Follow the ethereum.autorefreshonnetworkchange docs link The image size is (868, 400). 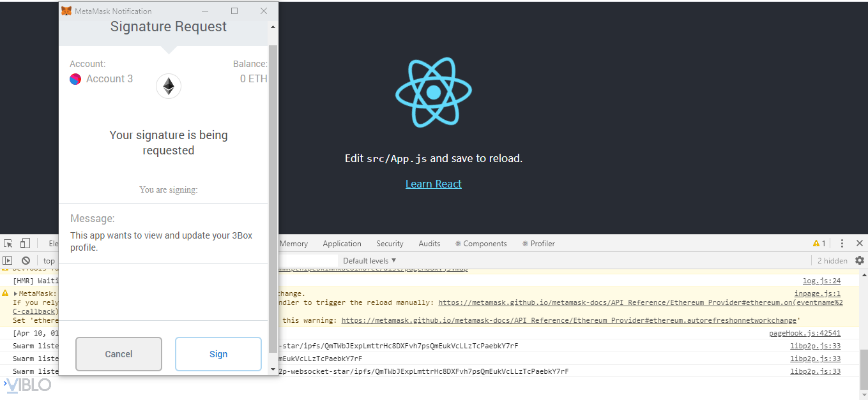569,320
